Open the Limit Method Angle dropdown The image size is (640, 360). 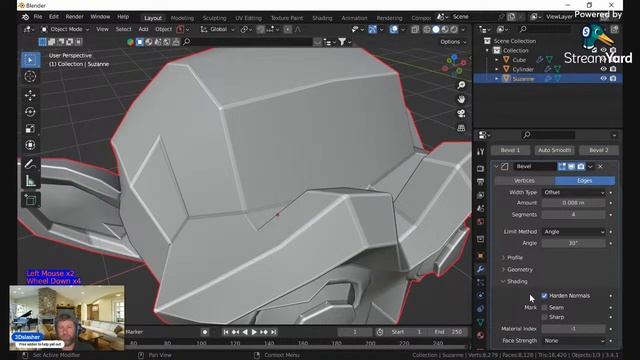click(573, 231)
